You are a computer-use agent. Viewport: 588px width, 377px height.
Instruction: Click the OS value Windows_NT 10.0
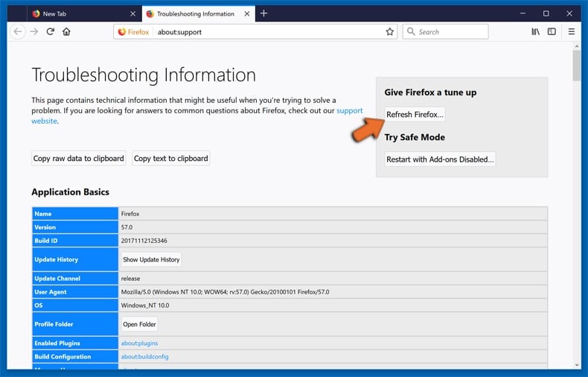pyautogui.click(x=145, y=305)
